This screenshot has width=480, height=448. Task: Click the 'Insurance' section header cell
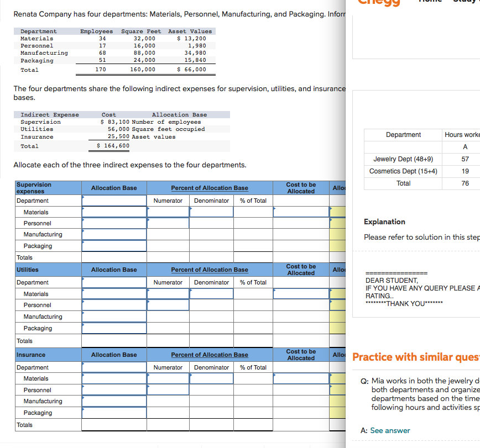point(48,355)
